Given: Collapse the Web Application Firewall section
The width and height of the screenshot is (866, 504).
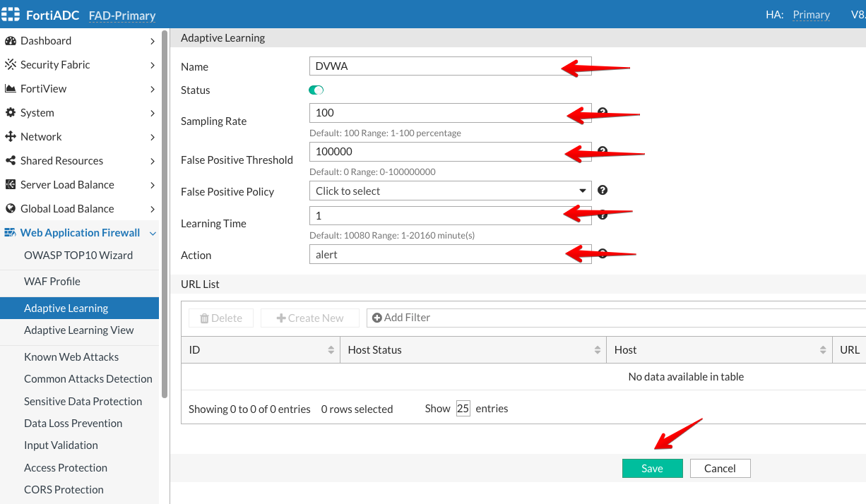Looking at the screenshot, I should 153,233.
